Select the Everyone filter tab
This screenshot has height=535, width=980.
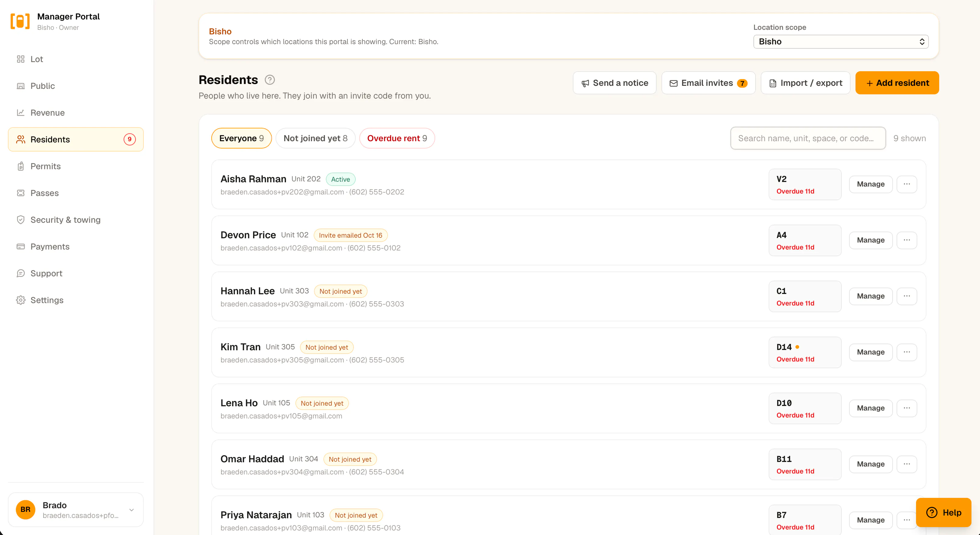[x=241, y=138]
